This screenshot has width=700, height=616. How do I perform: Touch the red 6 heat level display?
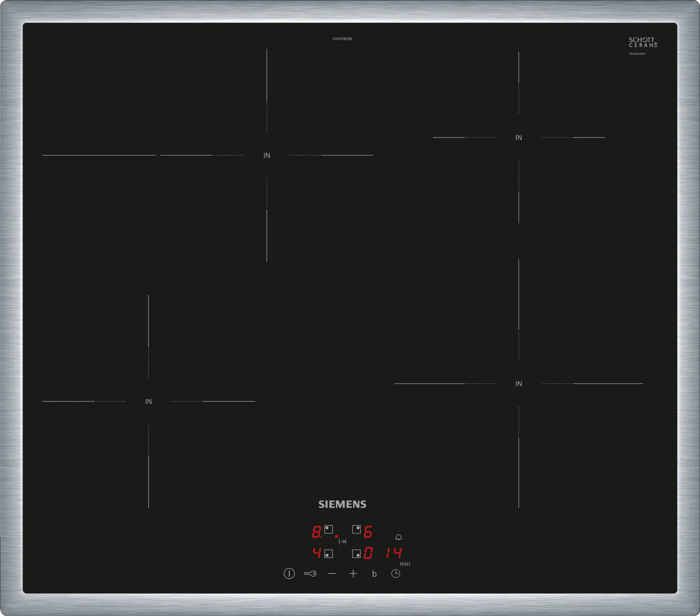(x=368, y=532)
